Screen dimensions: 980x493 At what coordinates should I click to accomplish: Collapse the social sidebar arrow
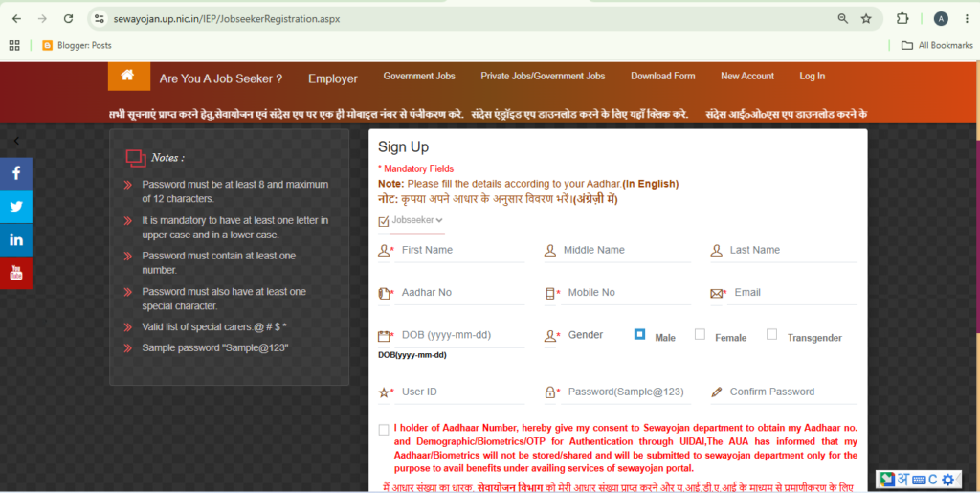(16, 141)
